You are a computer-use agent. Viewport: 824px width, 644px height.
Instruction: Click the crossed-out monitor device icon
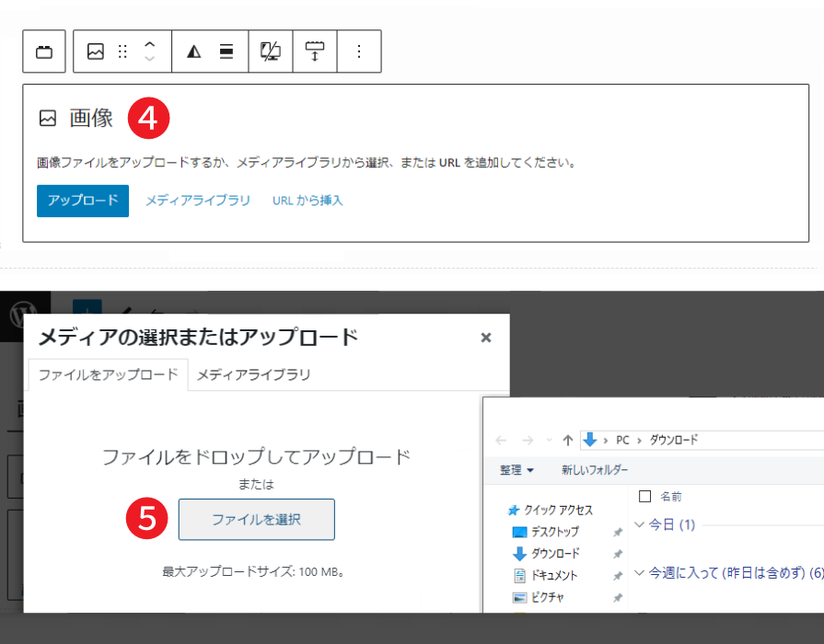coord(271,52)
